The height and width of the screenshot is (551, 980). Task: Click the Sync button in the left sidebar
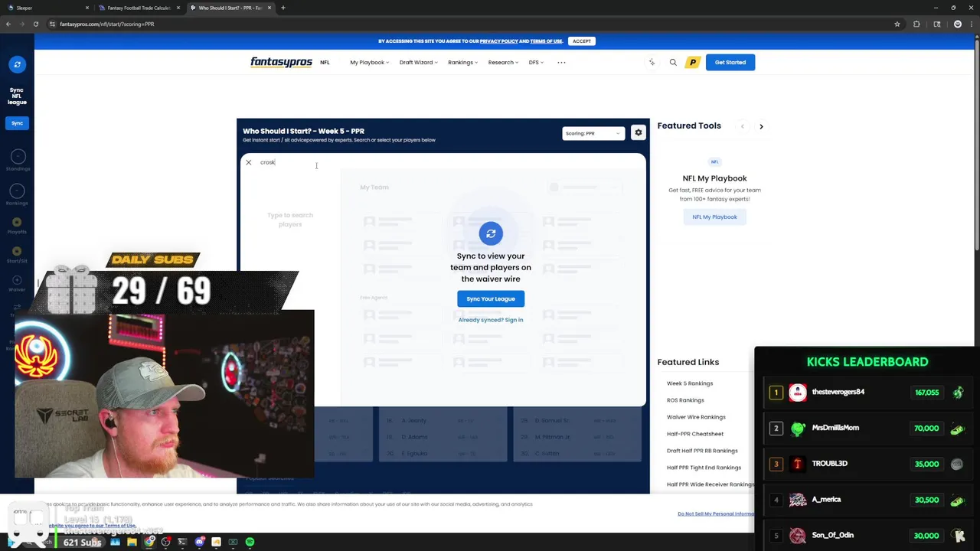click(x=17, y=122)
